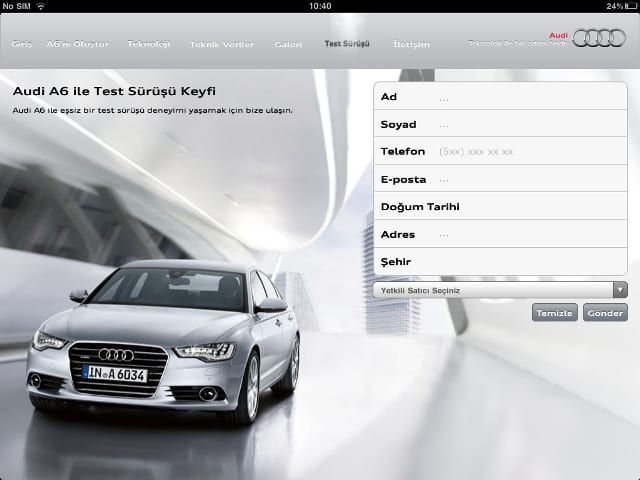
Task: Focus the Soyad input field
Action: coord(500,124)
